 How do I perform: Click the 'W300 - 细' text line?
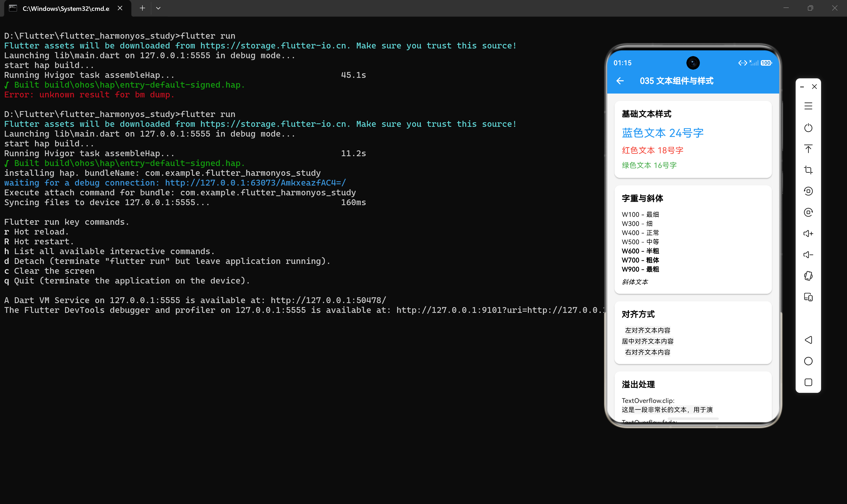(x=637, y=224)
